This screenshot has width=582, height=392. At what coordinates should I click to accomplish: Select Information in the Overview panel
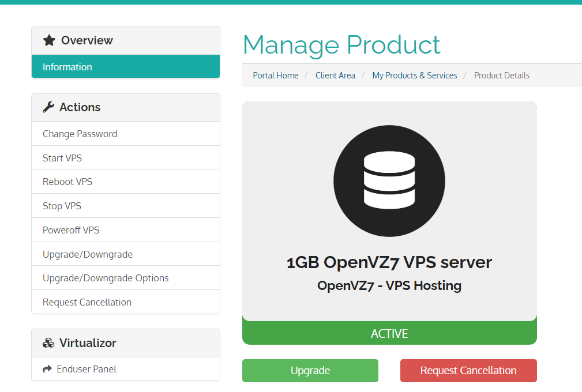67,67
